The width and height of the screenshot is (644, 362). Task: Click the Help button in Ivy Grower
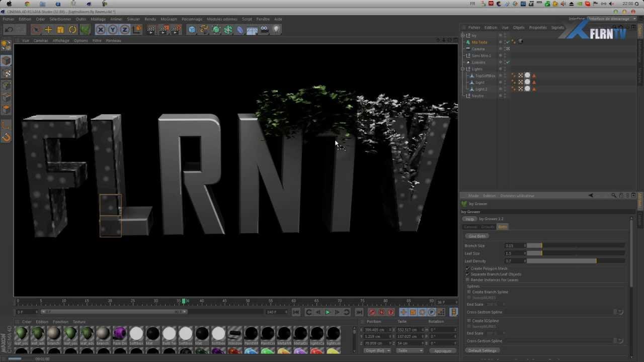[x=469, y=219]
